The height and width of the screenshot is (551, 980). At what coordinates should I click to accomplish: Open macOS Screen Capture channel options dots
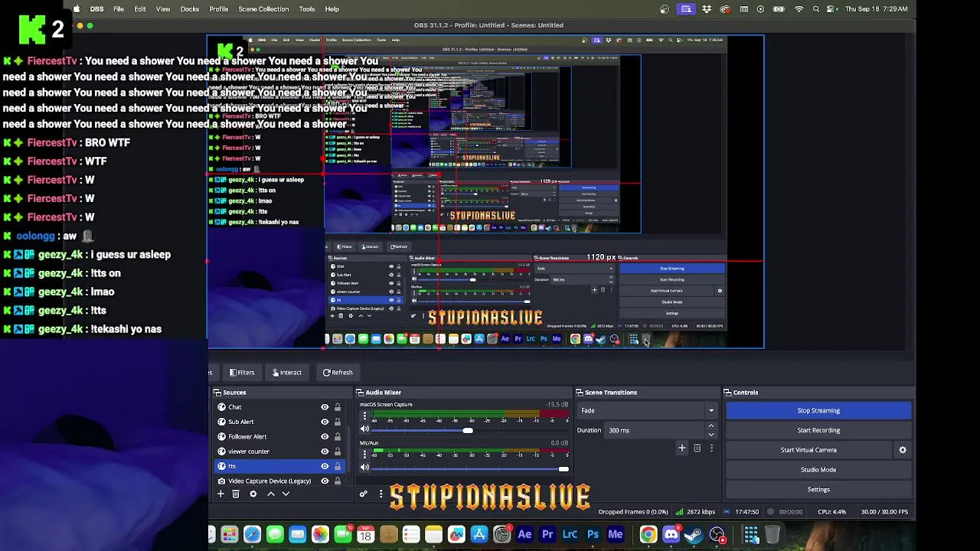[364, 416]
